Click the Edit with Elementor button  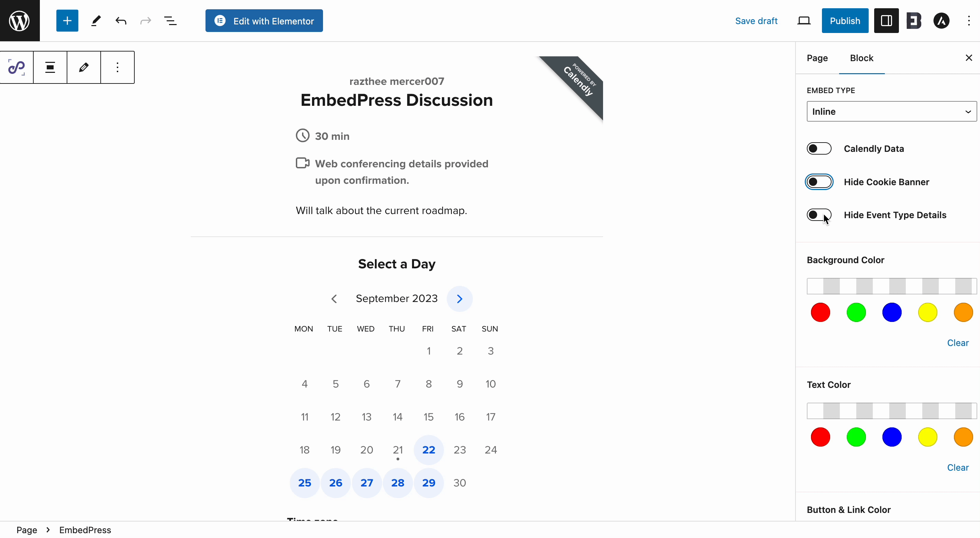pos(264,21)
